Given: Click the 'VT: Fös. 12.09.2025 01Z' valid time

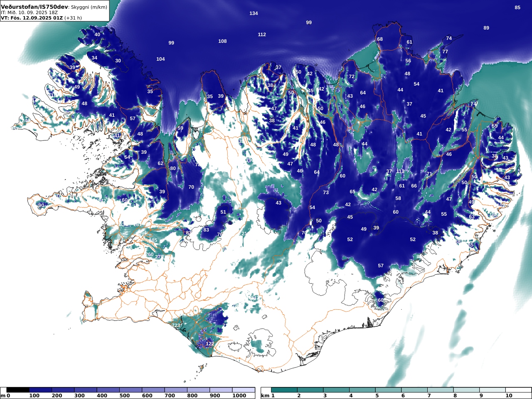Looking at the screenshot, I should (x=32, y=18).
